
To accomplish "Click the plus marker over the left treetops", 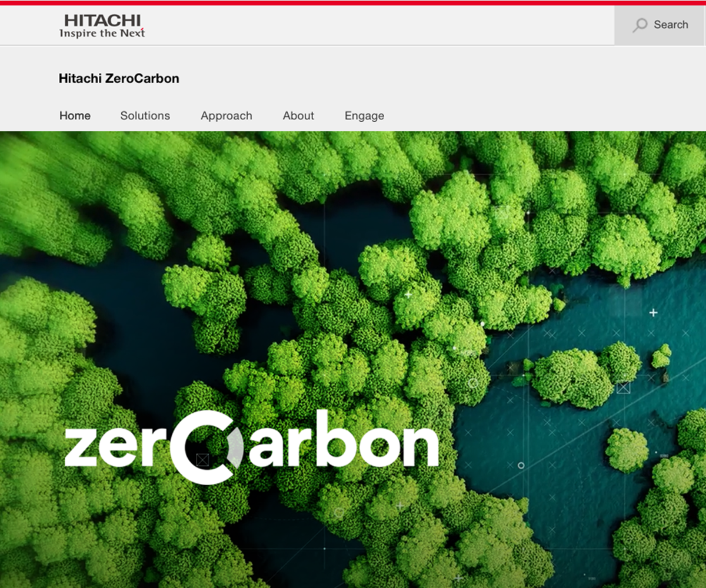I will 408,295.
